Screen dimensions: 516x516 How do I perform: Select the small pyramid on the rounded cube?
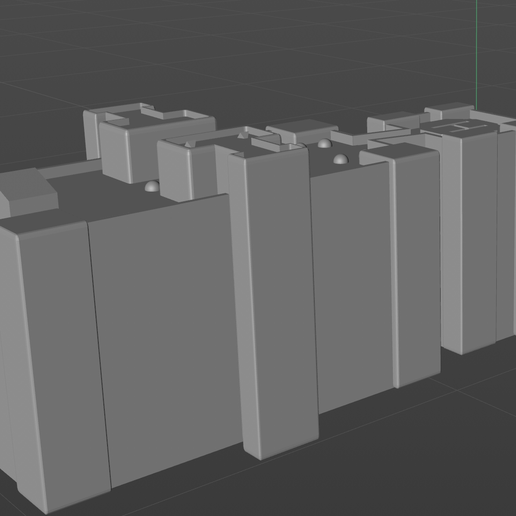point(188,144)
